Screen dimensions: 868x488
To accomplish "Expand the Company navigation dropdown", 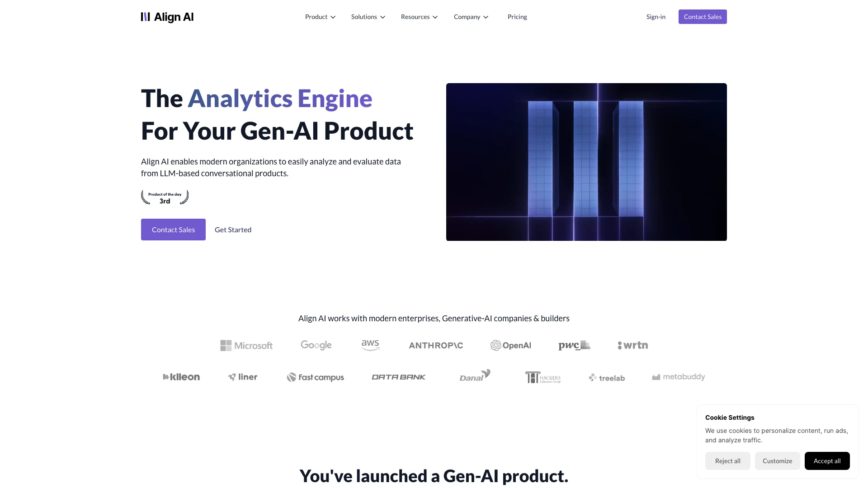I will coord(471,17).
